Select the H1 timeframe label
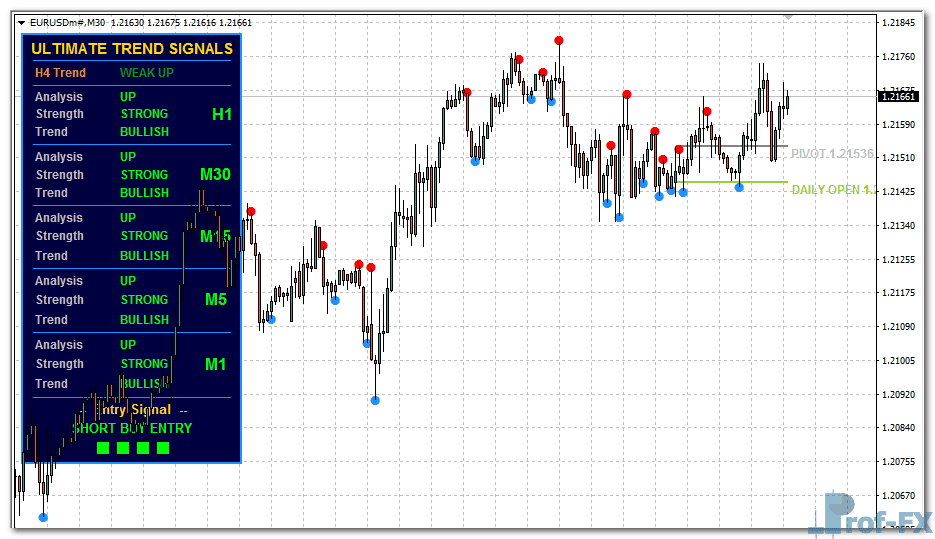The height and width of the screenshot is (539, 935). [x=221, y=114]
